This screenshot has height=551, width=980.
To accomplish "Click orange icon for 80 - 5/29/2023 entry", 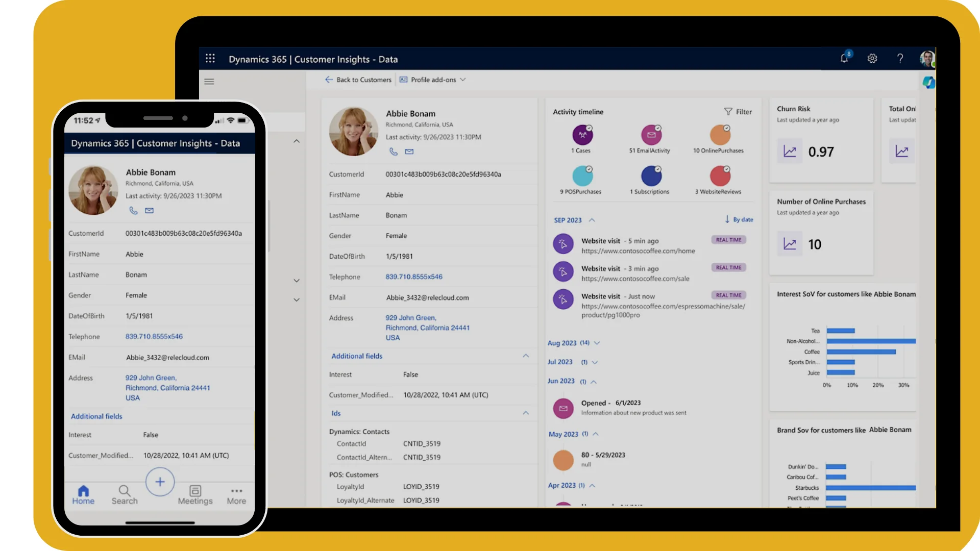I will tap(563, 460).
